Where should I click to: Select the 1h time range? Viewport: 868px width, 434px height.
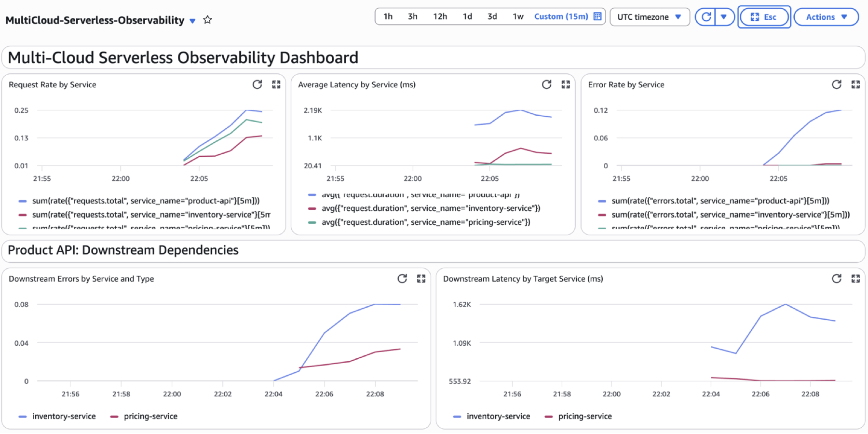[x=388, y=16]
